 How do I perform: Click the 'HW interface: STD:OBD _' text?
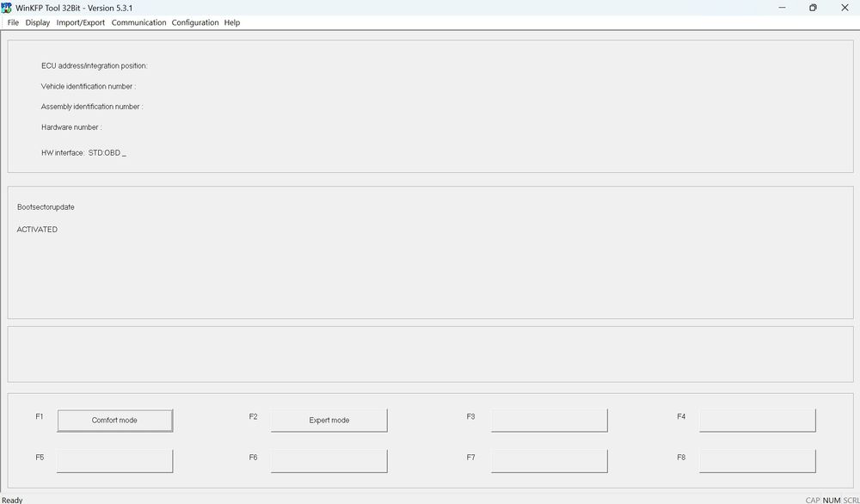84,153
